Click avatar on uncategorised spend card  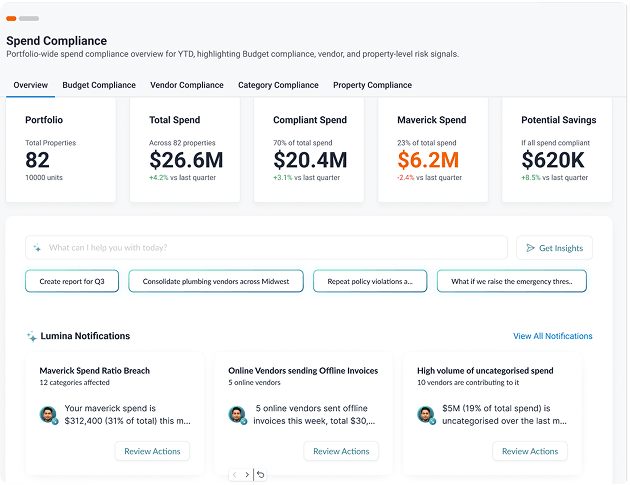(426, 415)
